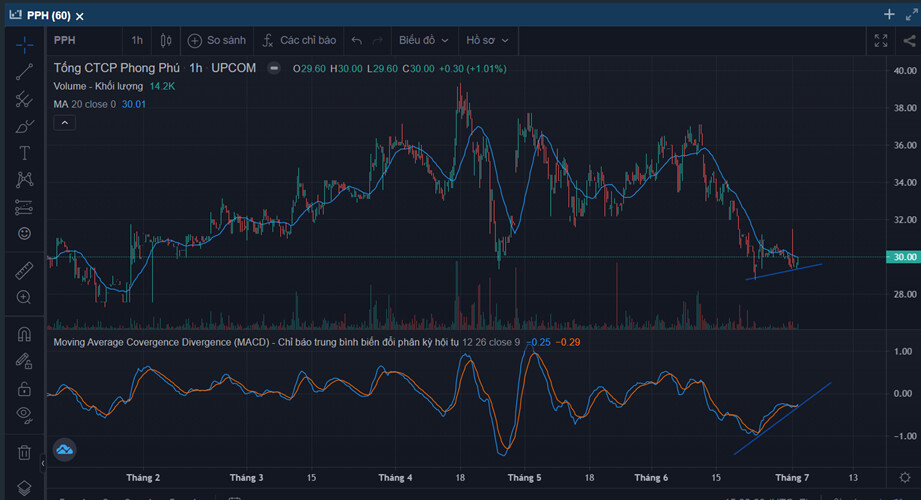Click the share chart icon
This screenshot has height=500, width=921.
(908, 41)
